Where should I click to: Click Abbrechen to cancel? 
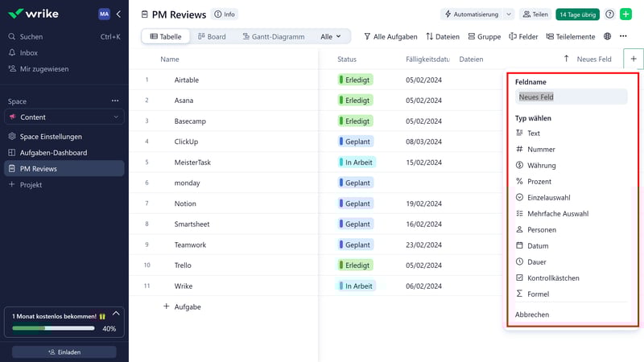click(x=532, y=315)
